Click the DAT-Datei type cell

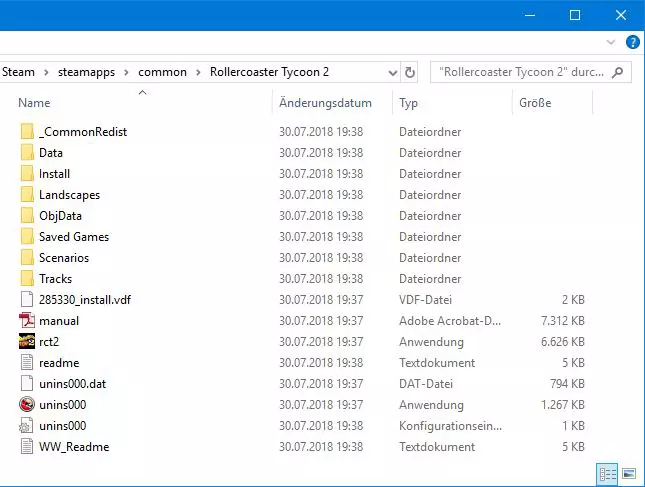[x=426, y=383]
